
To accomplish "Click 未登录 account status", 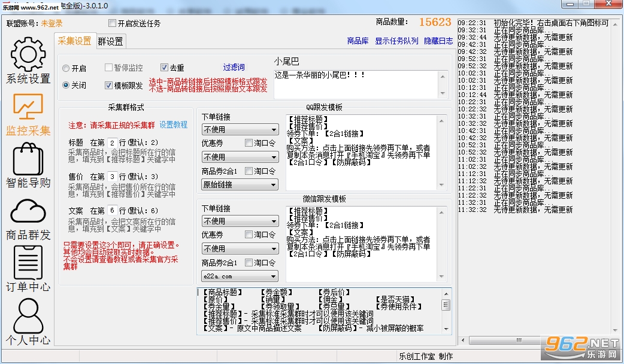I will coord(52,23).
